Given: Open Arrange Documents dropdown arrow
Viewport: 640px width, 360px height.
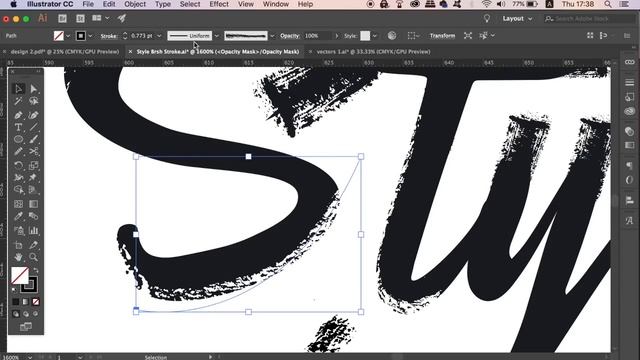Looking at the screenshot, I should click(107, 18).
